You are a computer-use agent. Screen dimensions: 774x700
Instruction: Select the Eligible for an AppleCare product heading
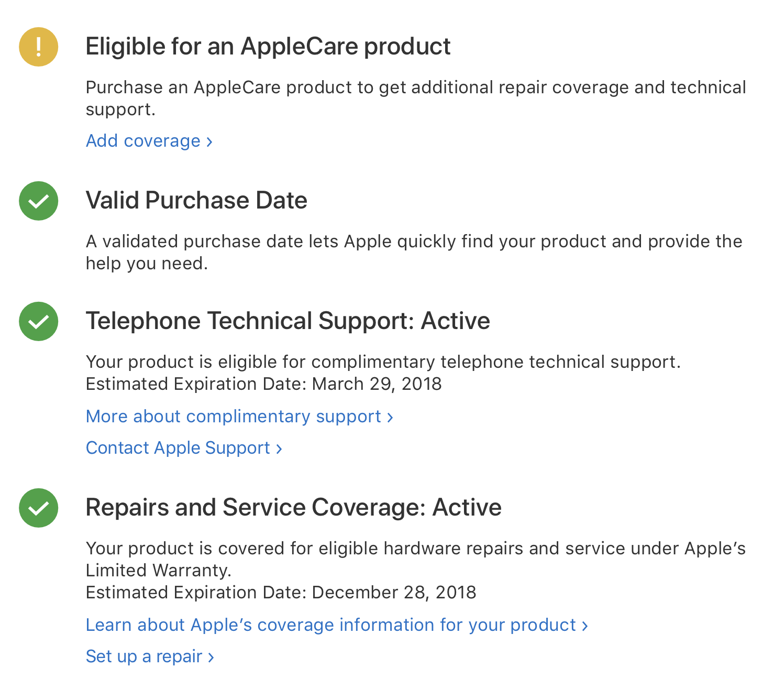coord(268,47)
